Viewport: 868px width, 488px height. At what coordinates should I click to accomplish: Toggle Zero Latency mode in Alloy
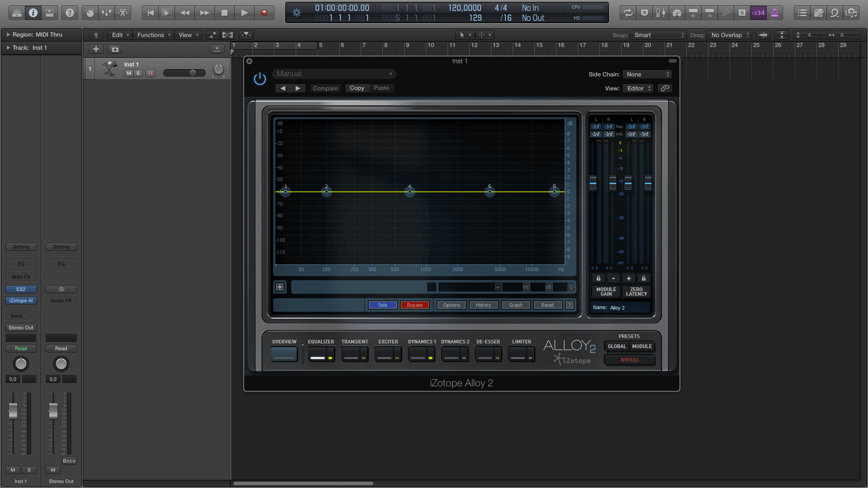tap(636, 291)
